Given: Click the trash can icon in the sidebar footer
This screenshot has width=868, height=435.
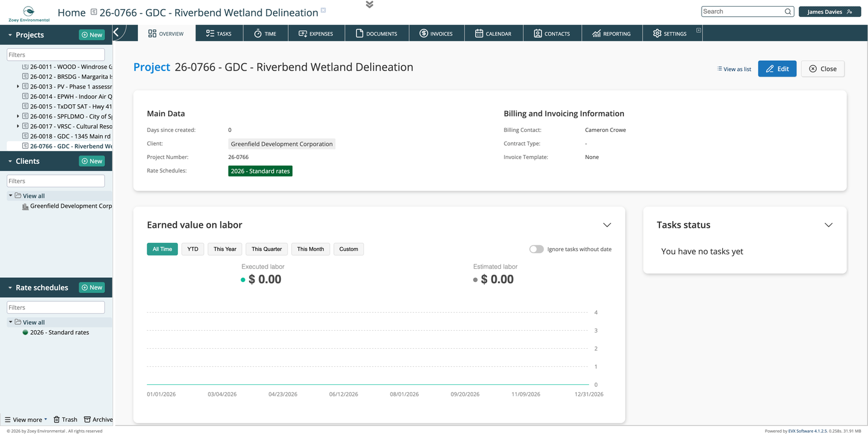Looking at the screenshot, I should [x=57, y=419].
